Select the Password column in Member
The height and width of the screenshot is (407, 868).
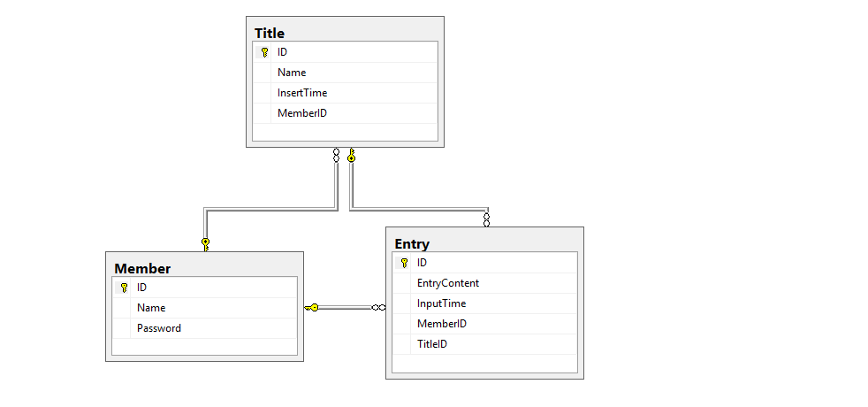[x=159, y=328]
